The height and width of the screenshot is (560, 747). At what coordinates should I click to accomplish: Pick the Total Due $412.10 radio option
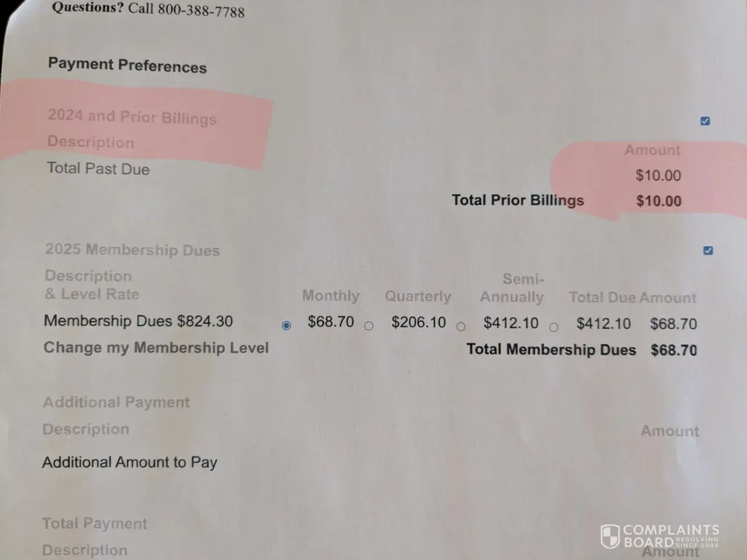click(554, 327)
